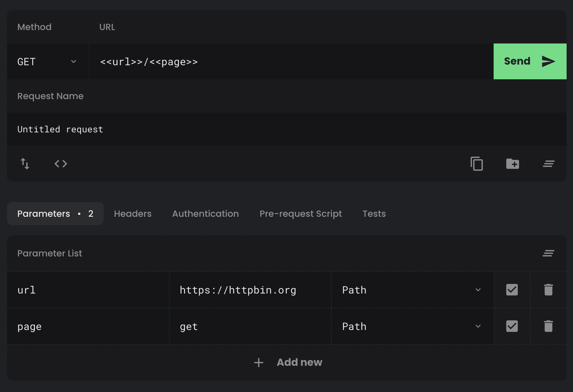The height and width of the screenshot is (392, 573).
Task: Click the Send button
Action: [529, 61]
